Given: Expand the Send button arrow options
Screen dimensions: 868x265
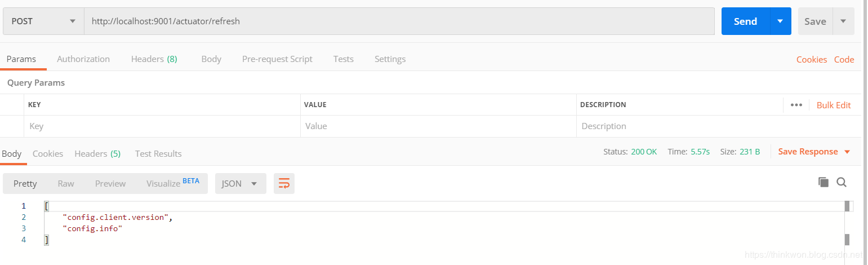Looking at the screenshot, I should click(780, 21).
